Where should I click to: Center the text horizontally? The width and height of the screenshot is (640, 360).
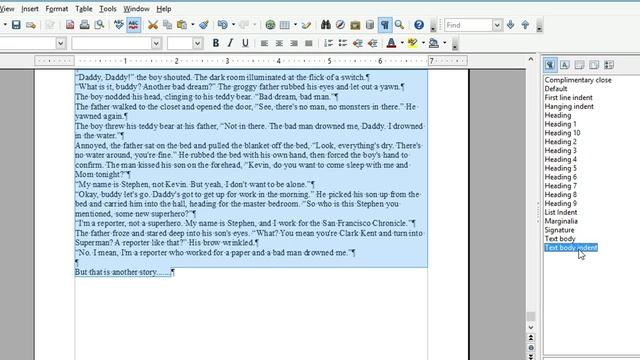[x=279, y=43]
